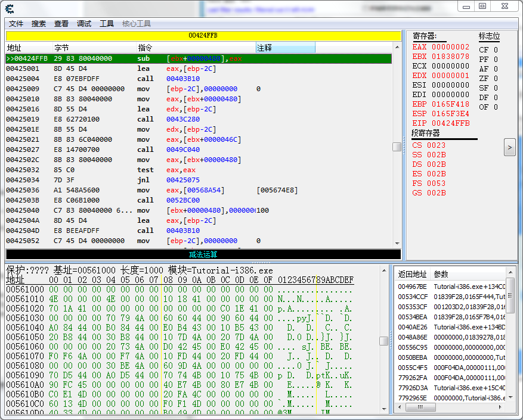Screen dimensions: 523x420
Task: Click the EIP register value
Action: (450, 123)
